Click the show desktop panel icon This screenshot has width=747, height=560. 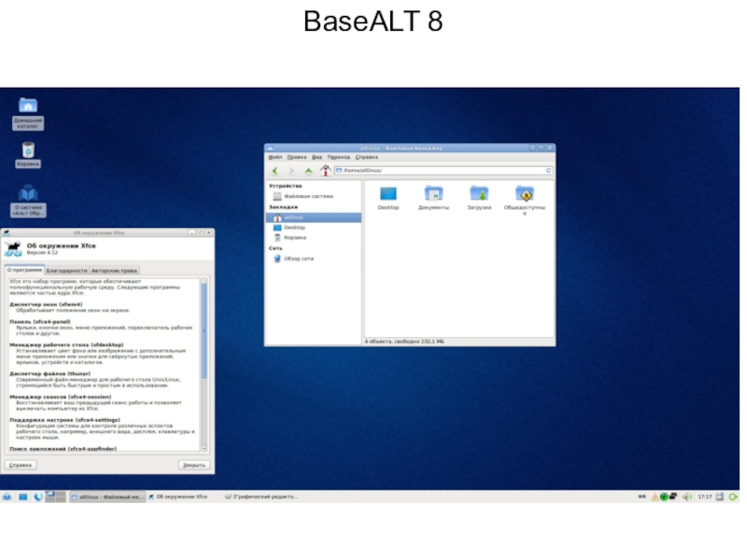[x=22, y=497]
